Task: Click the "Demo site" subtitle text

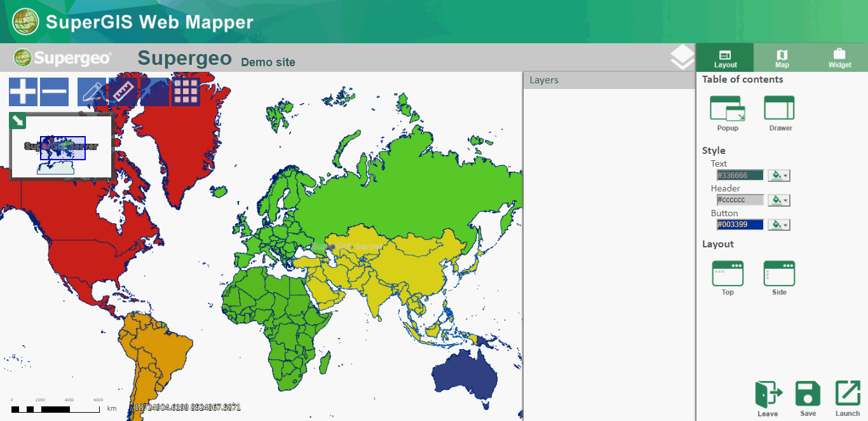Action: point(268,62)
